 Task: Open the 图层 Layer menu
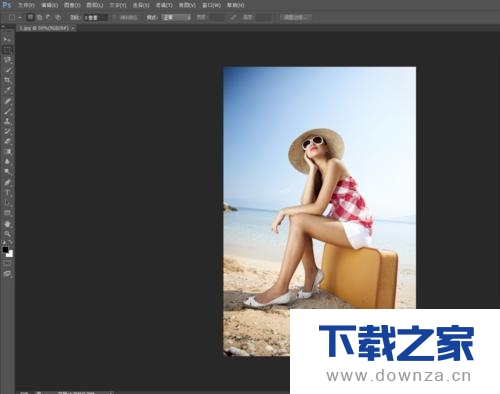pyautogui.click(x=95, y=5)
